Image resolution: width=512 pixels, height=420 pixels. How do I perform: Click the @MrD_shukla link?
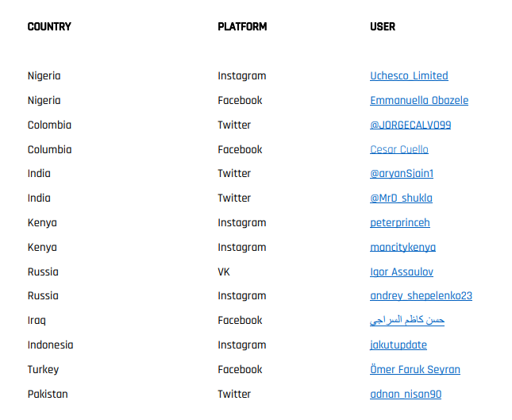click(x=401, y=198)
